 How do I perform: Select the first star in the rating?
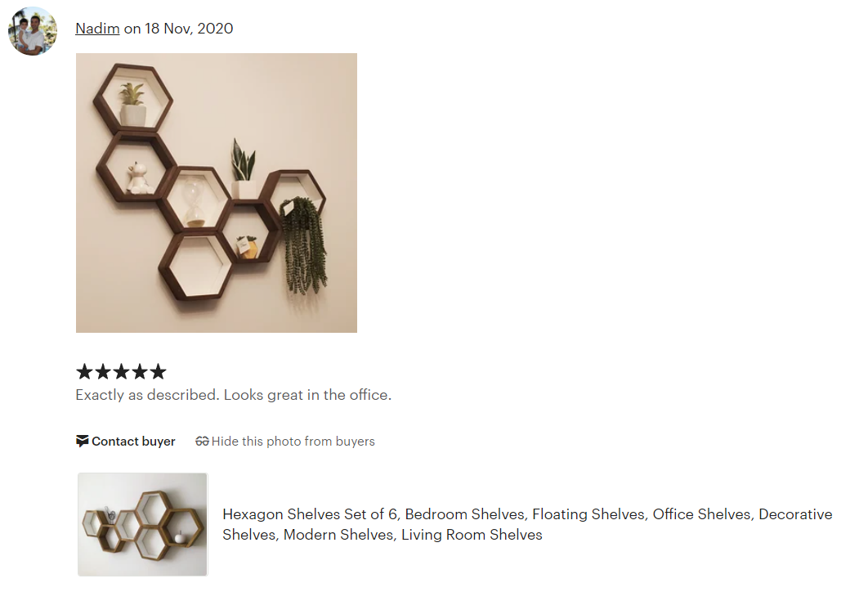coord(84,371)
